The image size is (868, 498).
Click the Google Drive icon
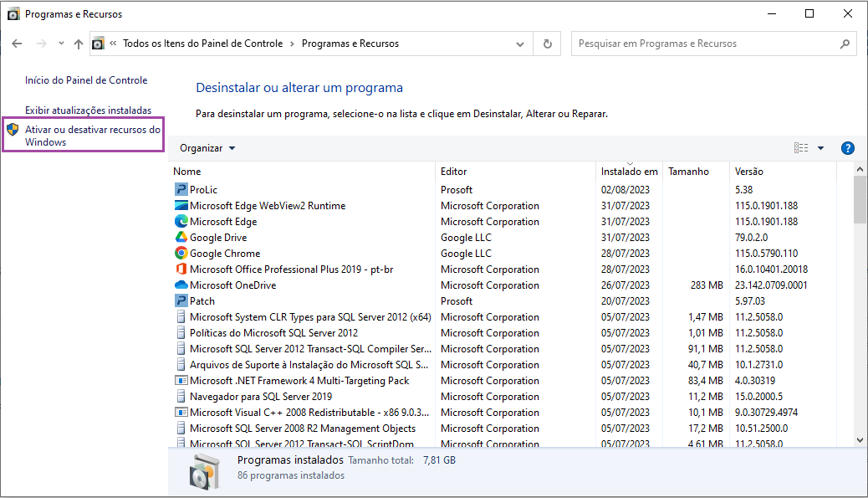point(181,237)
